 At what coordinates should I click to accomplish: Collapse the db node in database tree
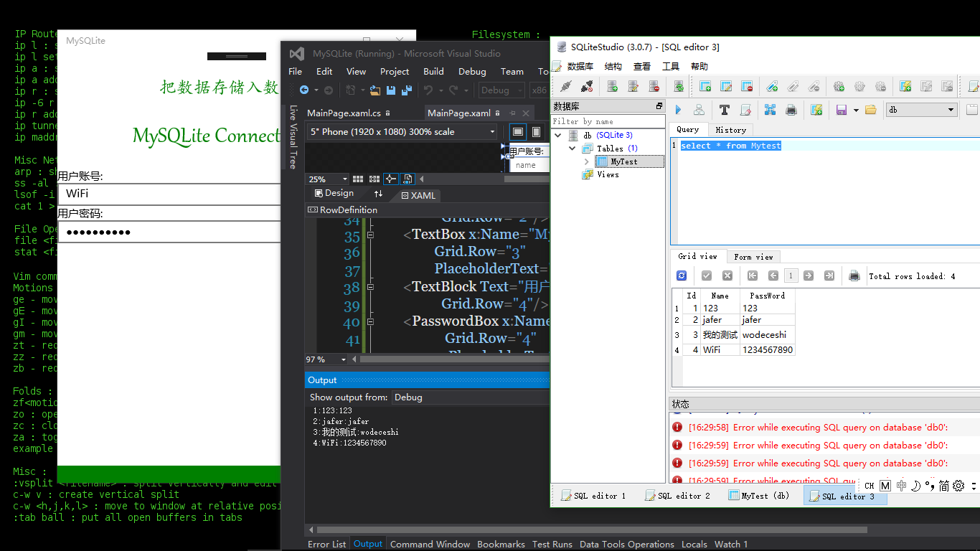tap(559, 135)
